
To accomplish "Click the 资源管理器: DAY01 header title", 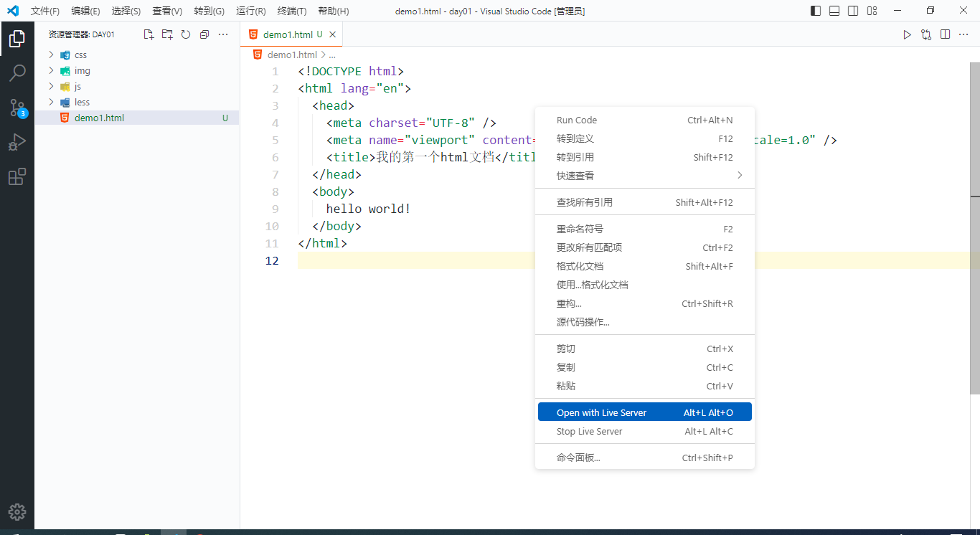I will (81, 34).
